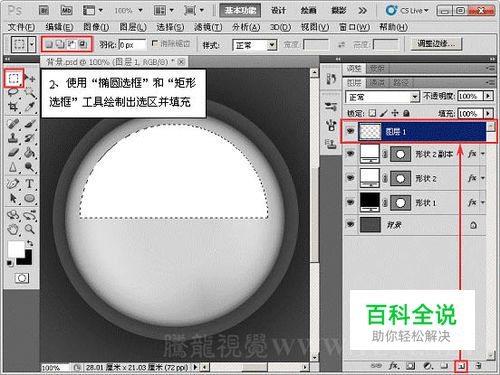Click the foreground color swatch

[15, 249]
